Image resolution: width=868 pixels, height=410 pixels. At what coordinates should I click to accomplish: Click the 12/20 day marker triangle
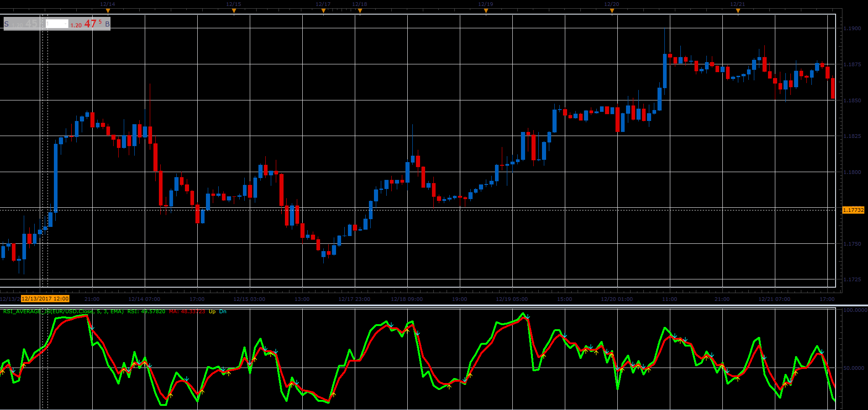[612, 11]
